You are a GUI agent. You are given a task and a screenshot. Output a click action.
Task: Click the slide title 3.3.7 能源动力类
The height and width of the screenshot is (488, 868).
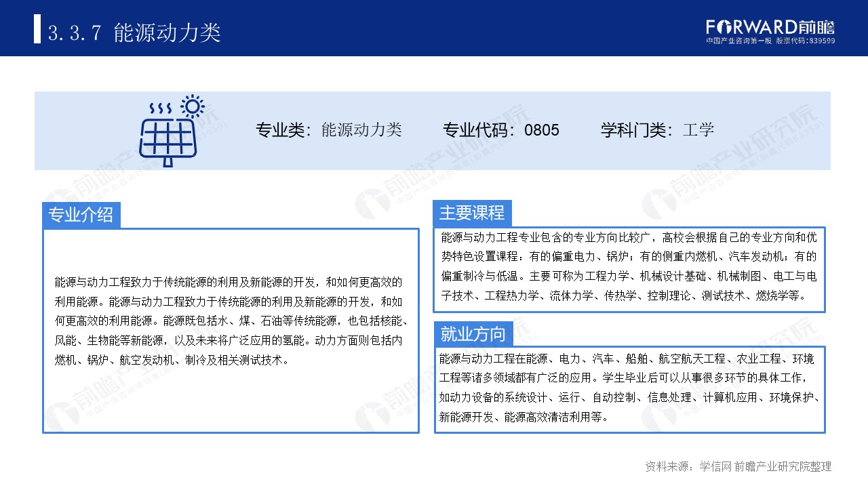point(136,29)
